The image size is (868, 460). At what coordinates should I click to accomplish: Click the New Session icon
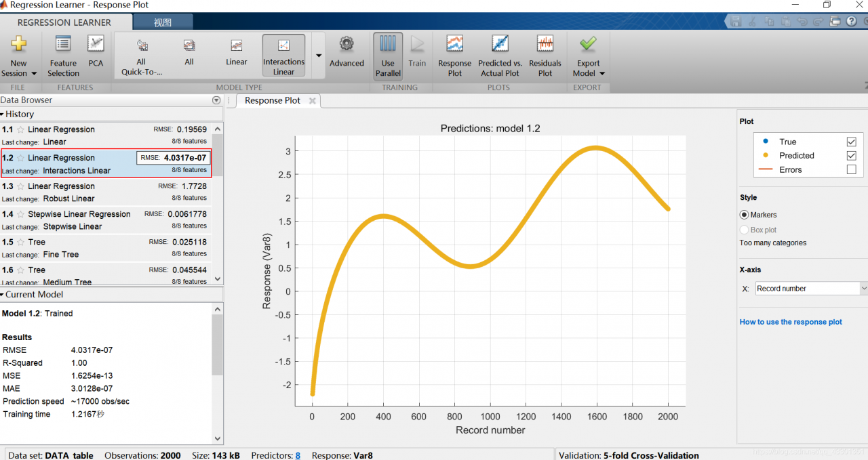[19, 45]
